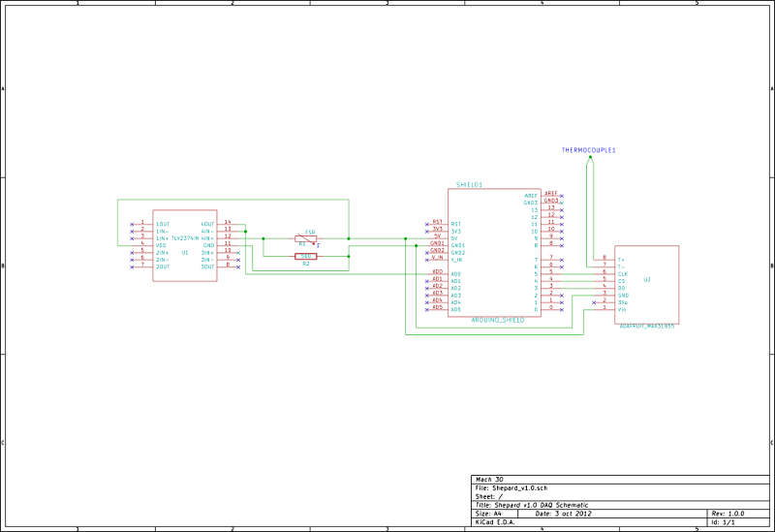The image size is (775, 532).
Task: Click the Title: Shepard v1.0 DAQ Schematic text
Action: (535, 505)
